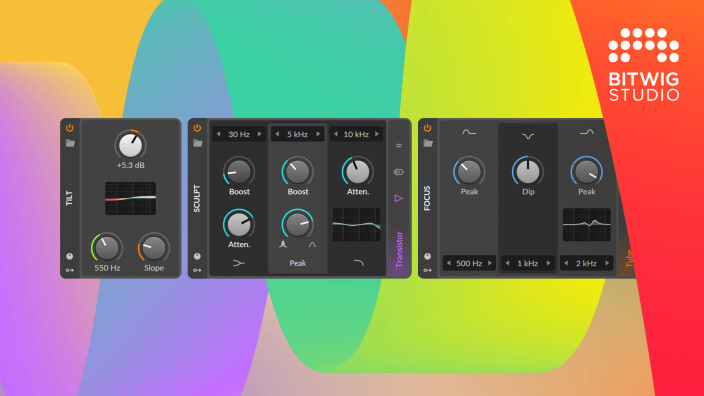704x396 pixels.
Task: Click the Peak label in Sculpt
Action: coord(298,263)
